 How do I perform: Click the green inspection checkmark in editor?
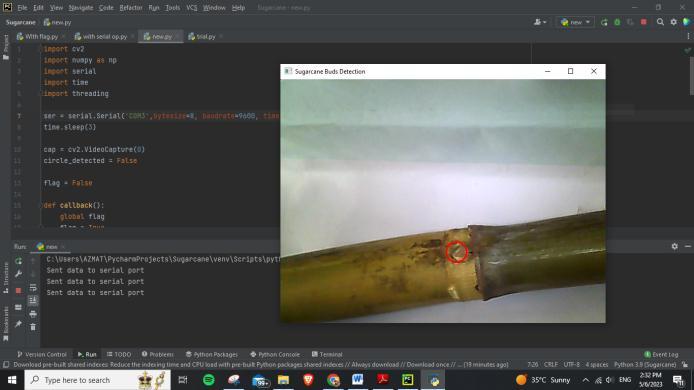(687, 50)
